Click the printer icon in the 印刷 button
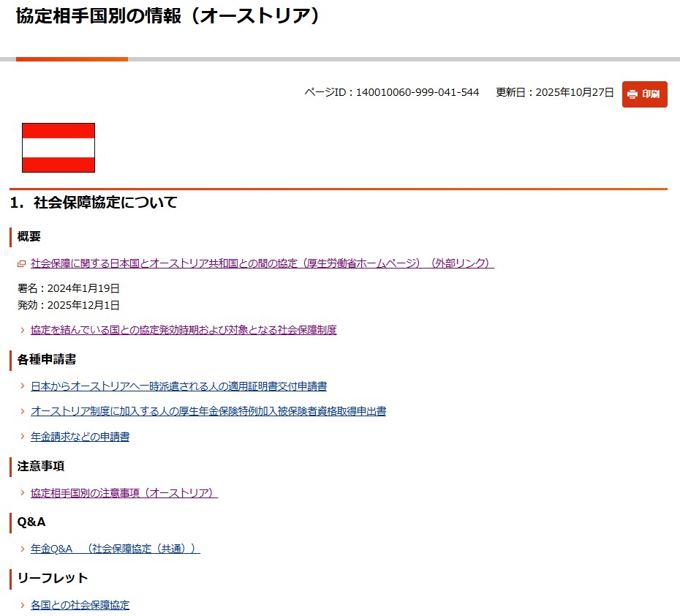This screenshot has height=616, width=680. click(x=632, y=94)
